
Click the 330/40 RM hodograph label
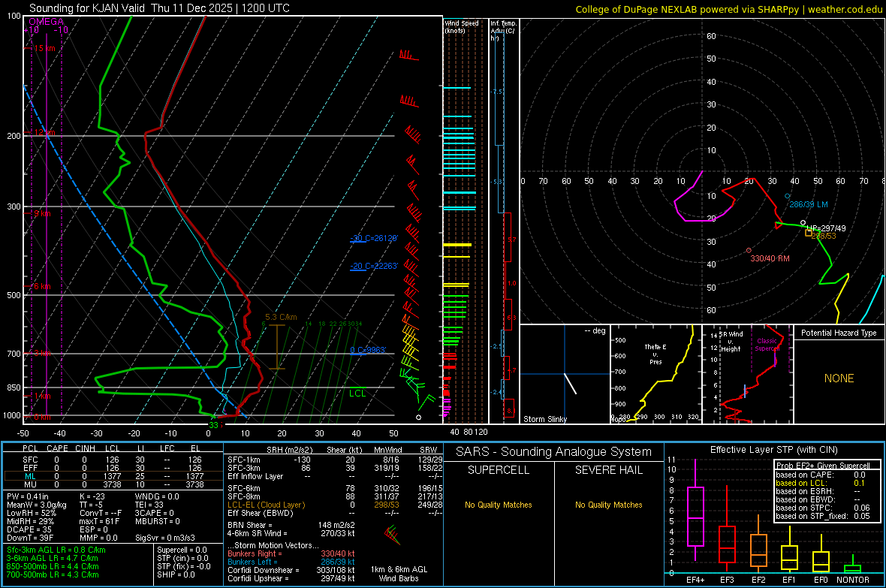tap(770, 258)
